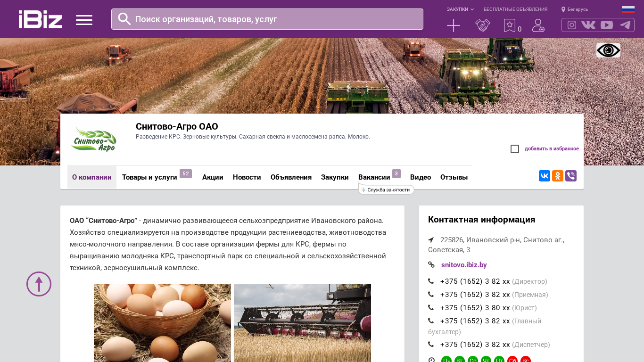
Task: Open the Telegram channel
Action: tap(625, 25)
